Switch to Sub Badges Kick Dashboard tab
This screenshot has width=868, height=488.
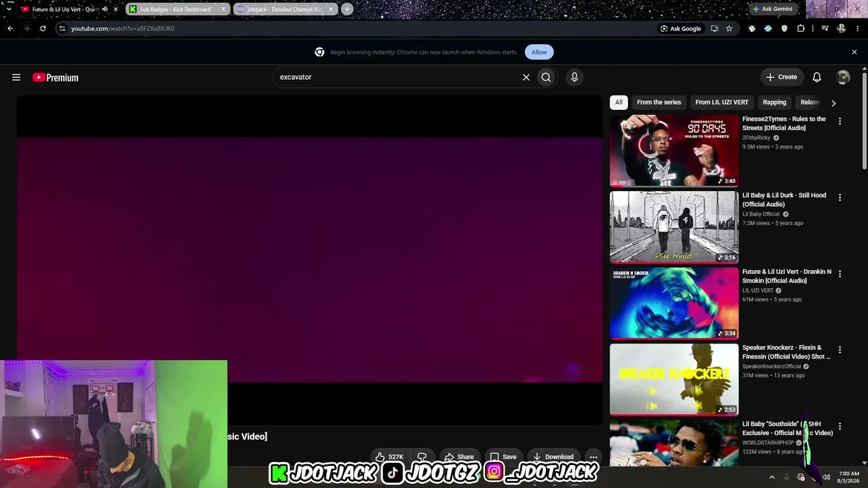[178, 9]
